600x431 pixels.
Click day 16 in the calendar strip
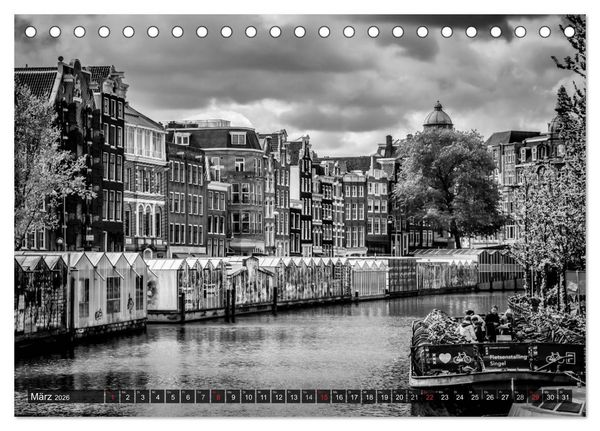[339, 397]
